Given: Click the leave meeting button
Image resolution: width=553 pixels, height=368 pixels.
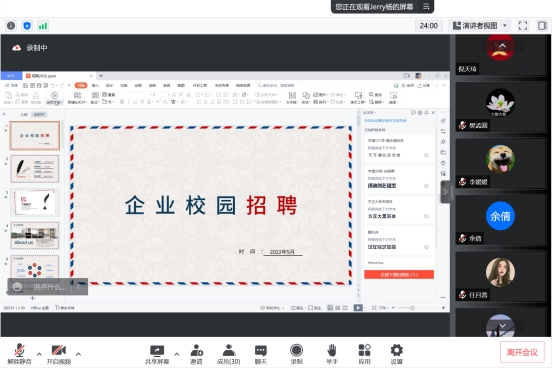Looking at the screenshot, I should coord(522,352).
